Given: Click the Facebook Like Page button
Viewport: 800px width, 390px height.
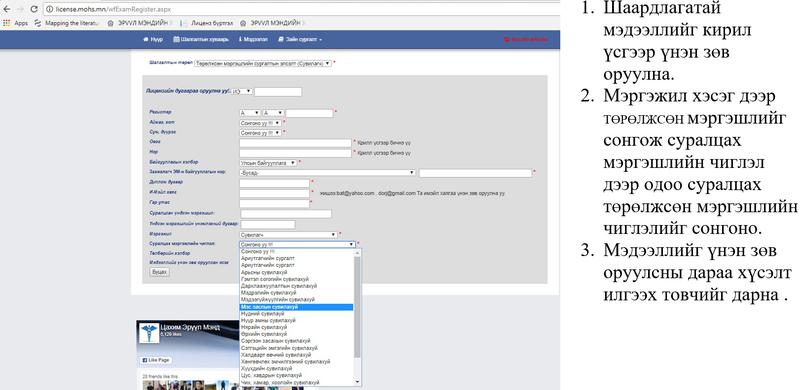Looking at the screenshot, I should point(156,360).
